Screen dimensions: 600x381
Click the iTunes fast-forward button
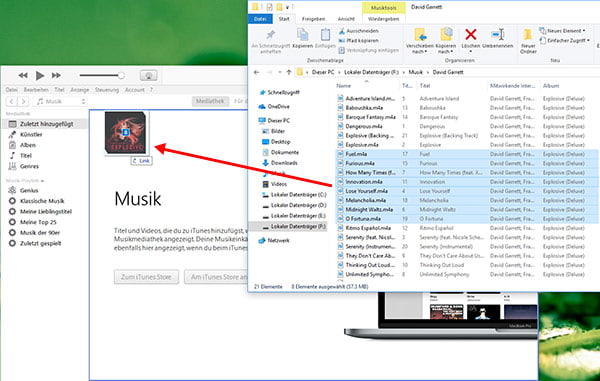[56, 75]
